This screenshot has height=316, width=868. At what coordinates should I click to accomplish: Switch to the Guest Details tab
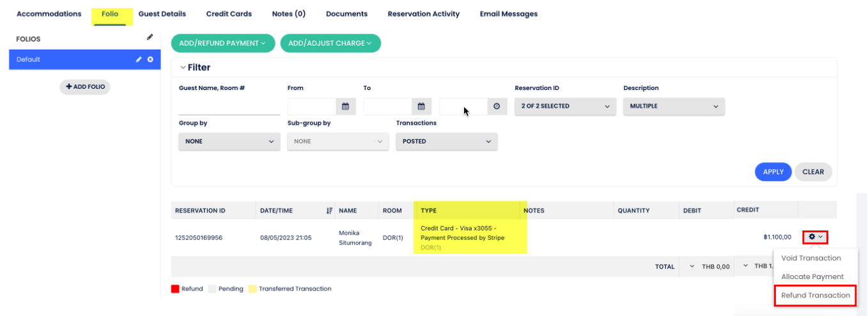tap(162, 14)
